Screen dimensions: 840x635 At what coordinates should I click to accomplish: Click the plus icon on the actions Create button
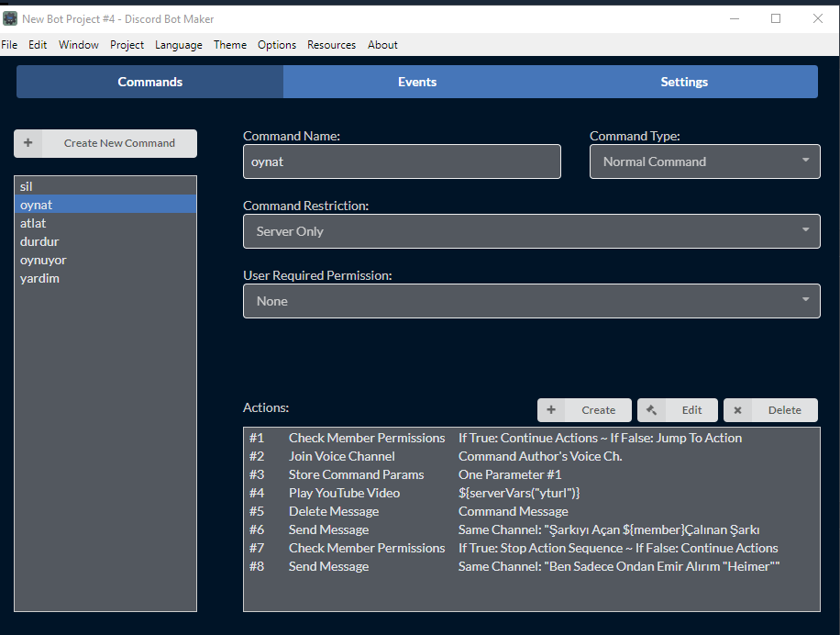(551, 410)
